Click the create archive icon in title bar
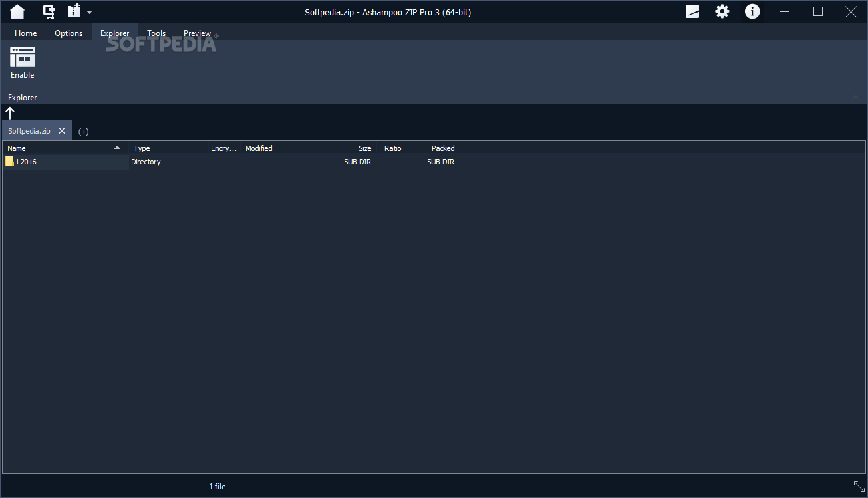The width and height of the screenshot is (868, 498). point(49,11)
